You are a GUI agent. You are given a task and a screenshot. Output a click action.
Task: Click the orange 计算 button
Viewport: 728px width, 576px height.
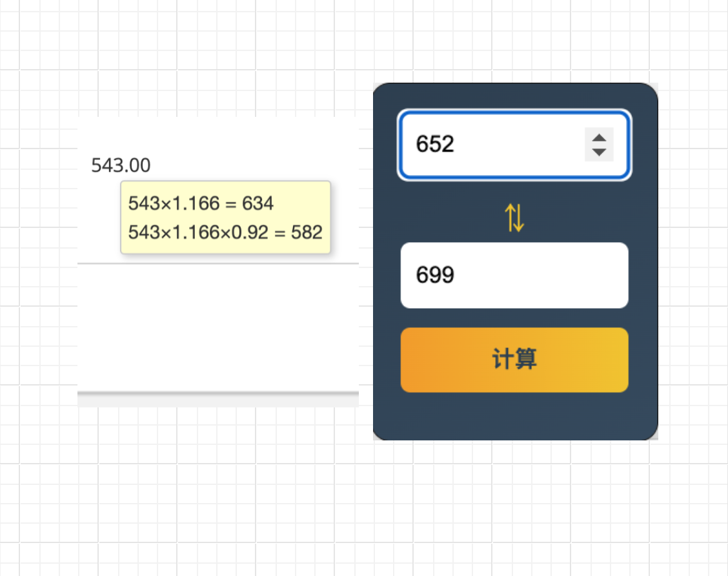tap(514, 360)
